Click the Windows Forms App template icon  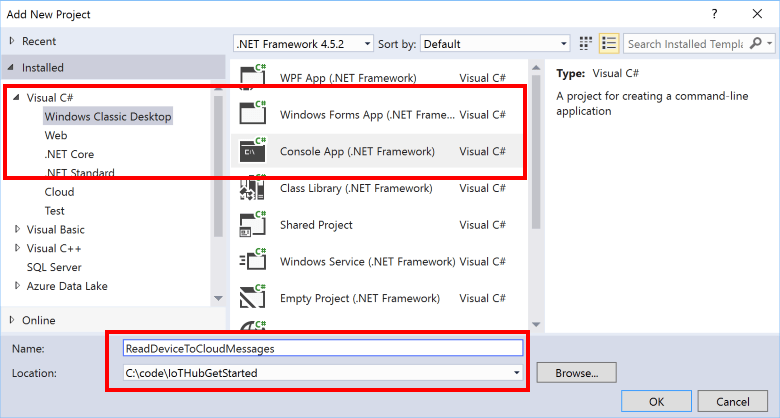[x=253, y=113]
